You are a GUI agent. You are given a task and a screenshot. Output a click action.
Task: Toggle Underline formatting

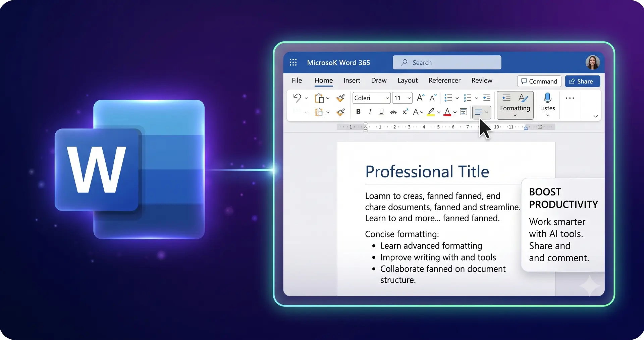click(381, 112)
